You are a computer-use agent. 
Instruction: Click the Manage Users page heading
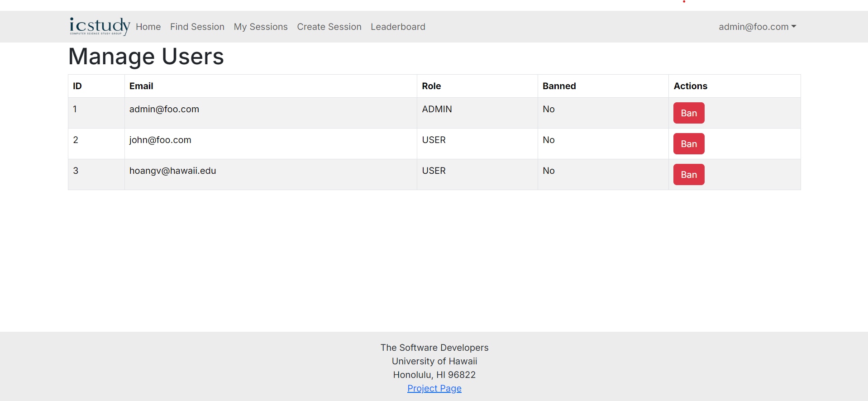(146, 57)
